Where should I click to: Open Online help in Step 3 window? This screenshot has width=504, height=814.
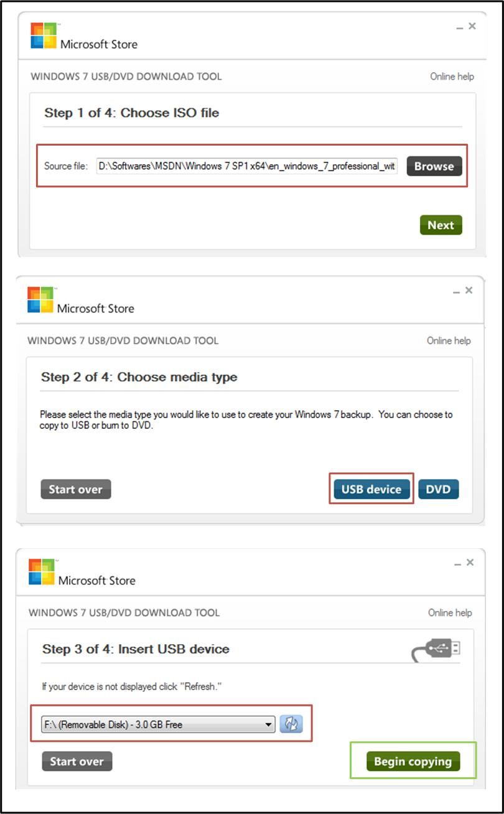[x=450, y=612]
